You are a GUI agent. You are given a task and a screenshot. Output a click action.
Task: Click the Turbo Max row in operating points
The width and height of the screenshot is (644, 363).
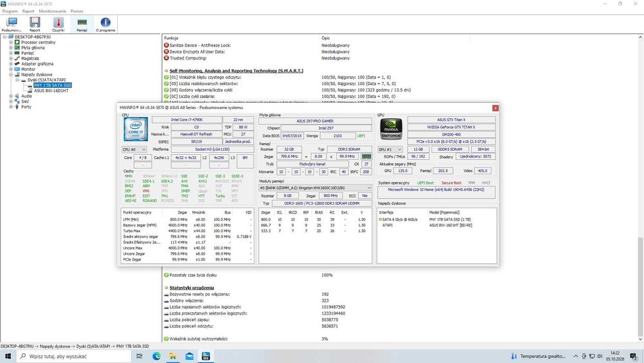187,231
